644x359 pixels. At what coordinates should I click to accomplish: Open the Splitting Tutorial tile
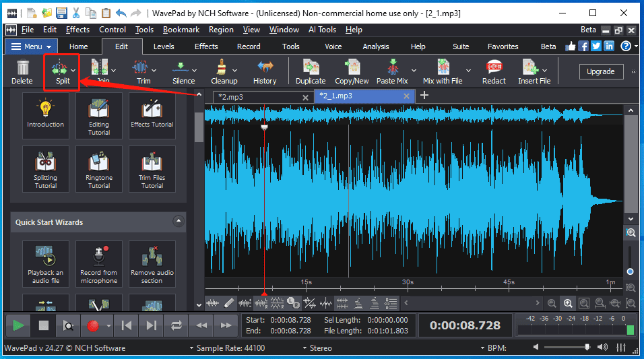(x=46, y=169)
